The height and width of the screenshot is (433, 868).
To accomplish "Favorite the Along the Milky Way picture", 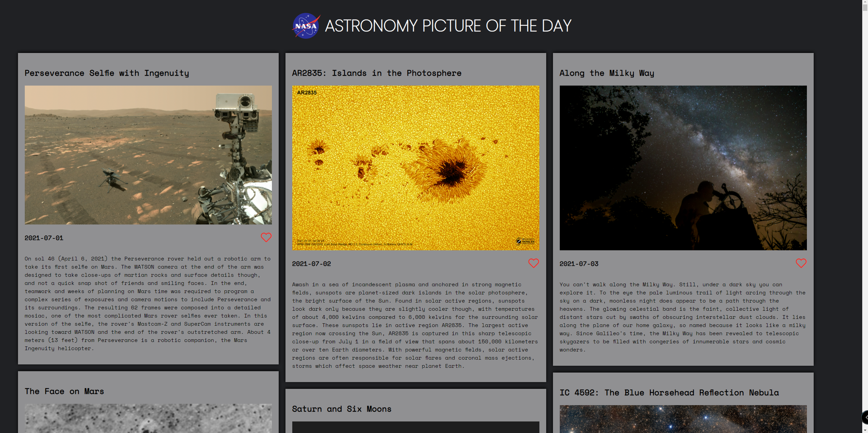I will click(x=801, y=263).
